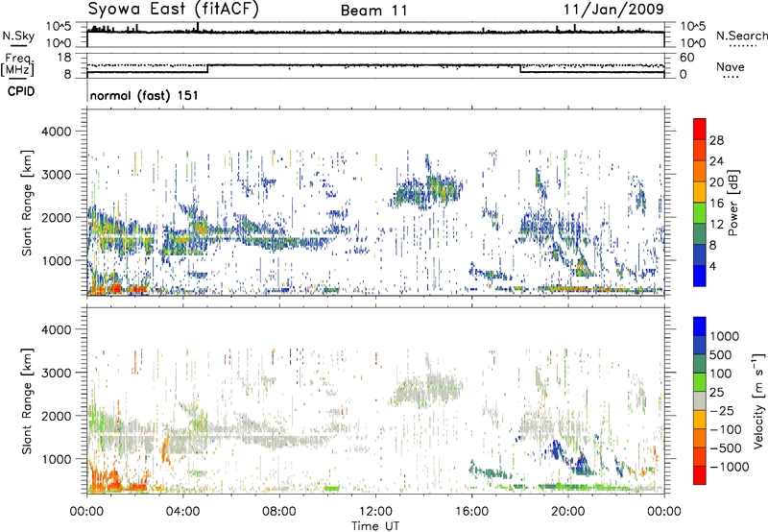The width and height of the screenshot is (768, 532).
Task: Click the '20:00' time tick label
Action: point(567,512)
